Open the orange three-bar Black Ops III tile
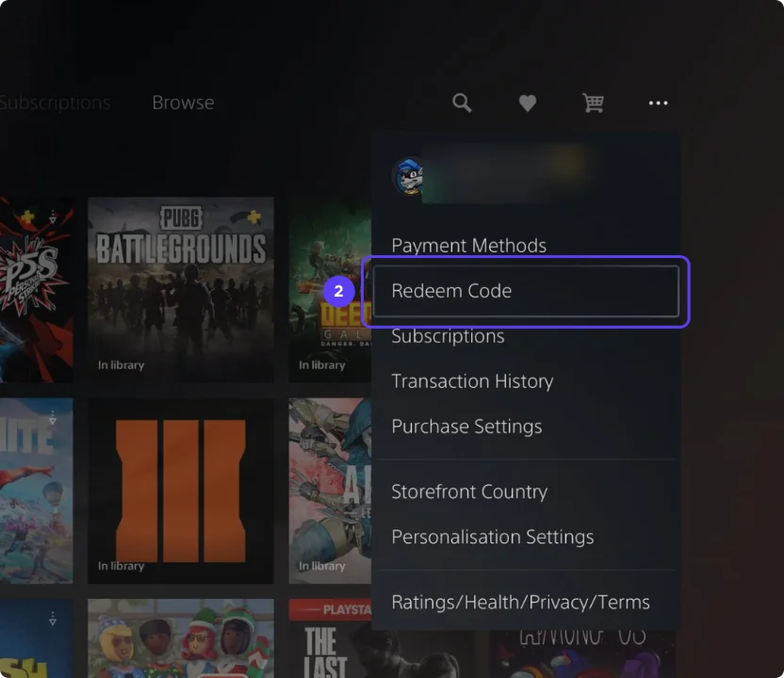Image resolution: width=784 pixels, height=678 pixels. (181, 491)
